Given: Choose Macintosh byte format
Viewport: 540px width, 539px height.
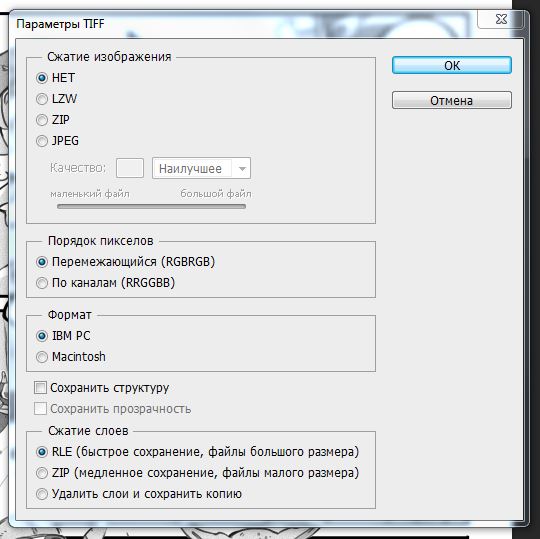Looking at the screenshot, I should pyautogui.click(x=42, y=357).
